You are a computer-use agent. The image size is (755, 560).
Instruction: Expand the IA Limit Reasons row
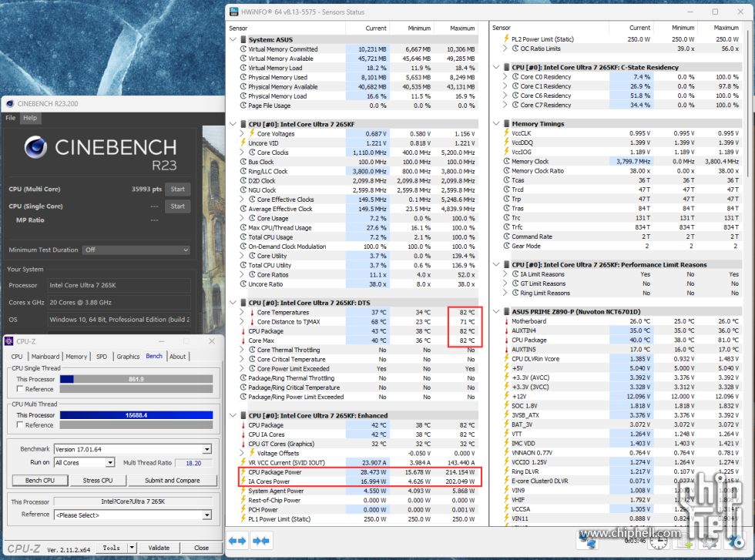point(505,274)
